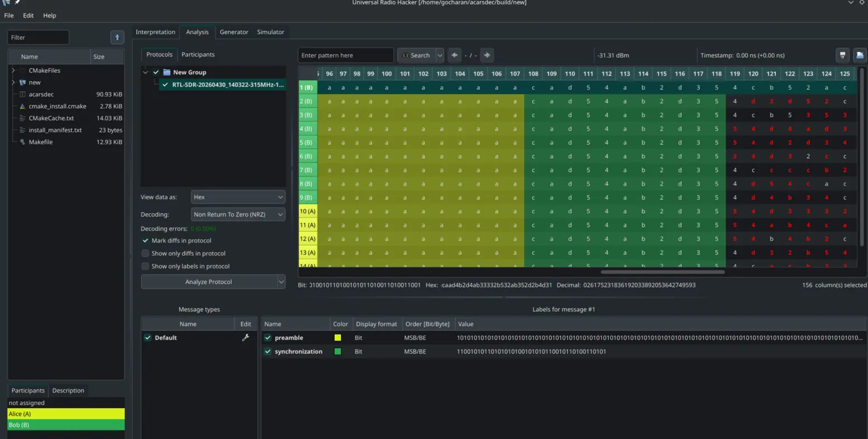Open the File menu
The width and height of the screenshot is (868, 439).
click(x=9, y=15)
